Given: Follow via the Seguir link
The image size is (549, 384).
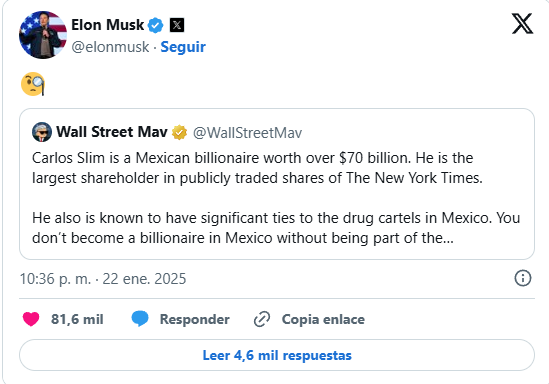Looking at the screenshot, I should pyautogui.click(x=183, y=47).
